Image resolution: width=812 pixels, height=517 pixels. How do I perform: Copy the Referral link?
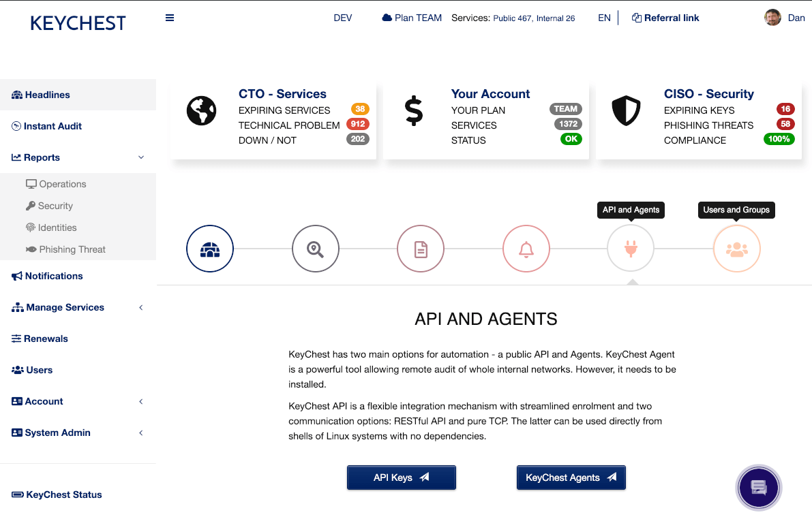click(665, 18)
